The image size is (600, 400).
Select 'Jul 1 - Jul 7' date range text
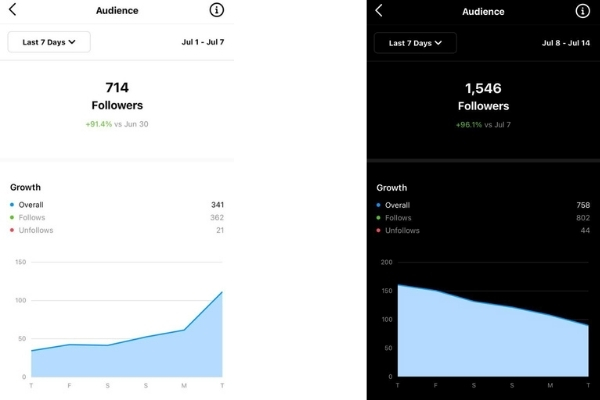click(x=203, y=42)
